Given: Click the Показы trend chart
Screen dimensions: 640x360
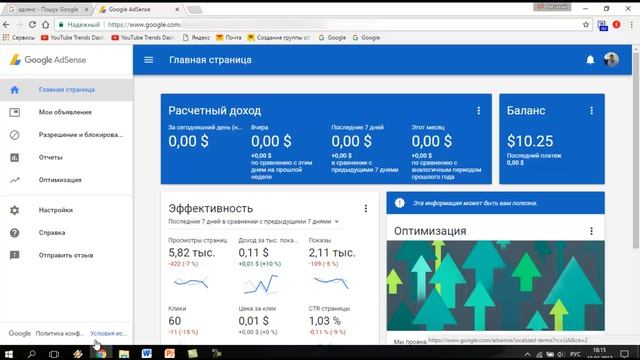Looking at the screenshot, I should [x=331, y=282].
